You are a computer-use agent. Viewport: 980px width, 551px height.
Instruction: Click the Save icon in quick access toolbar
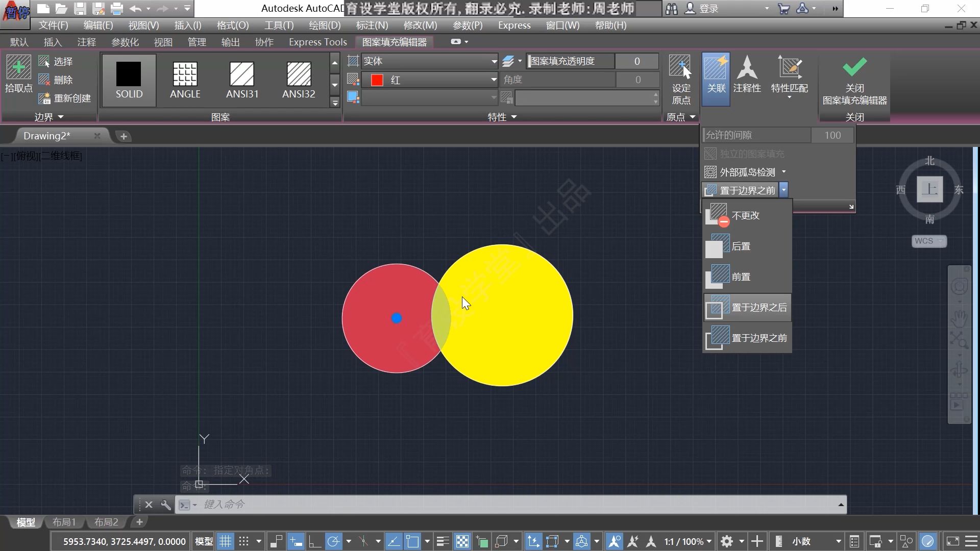(80, 9)
